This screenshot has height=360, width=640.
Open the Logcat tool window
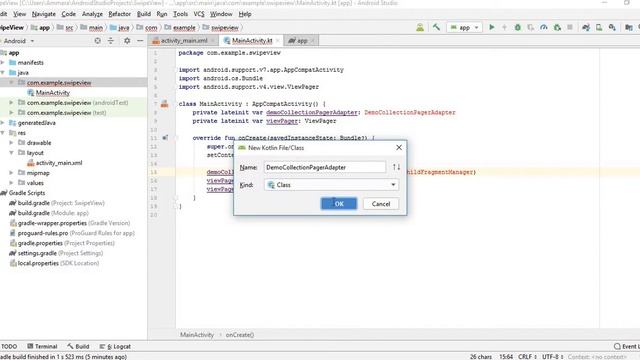point(115,346)
